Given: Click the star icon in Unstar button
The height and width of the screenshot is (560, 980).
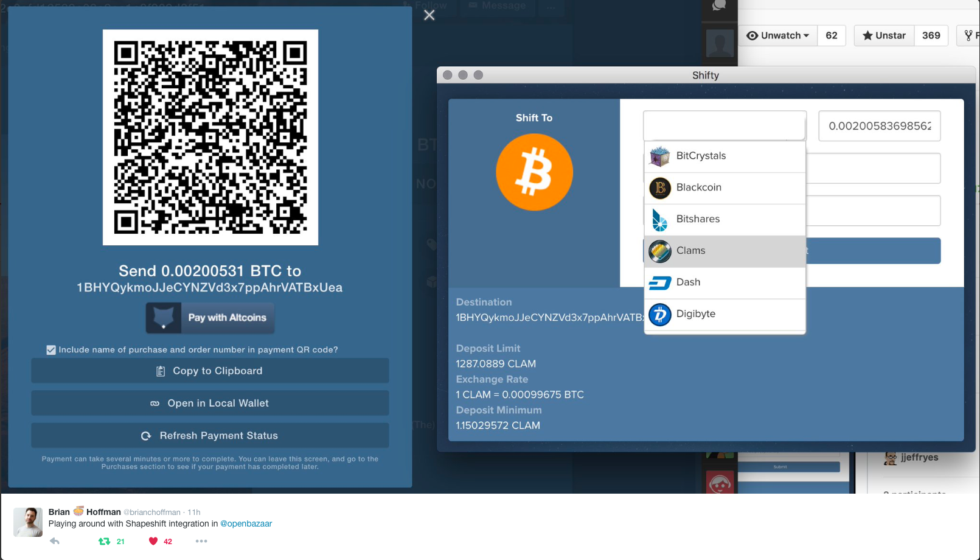Looking at the screenshot, I should click(x=868, y=36).
